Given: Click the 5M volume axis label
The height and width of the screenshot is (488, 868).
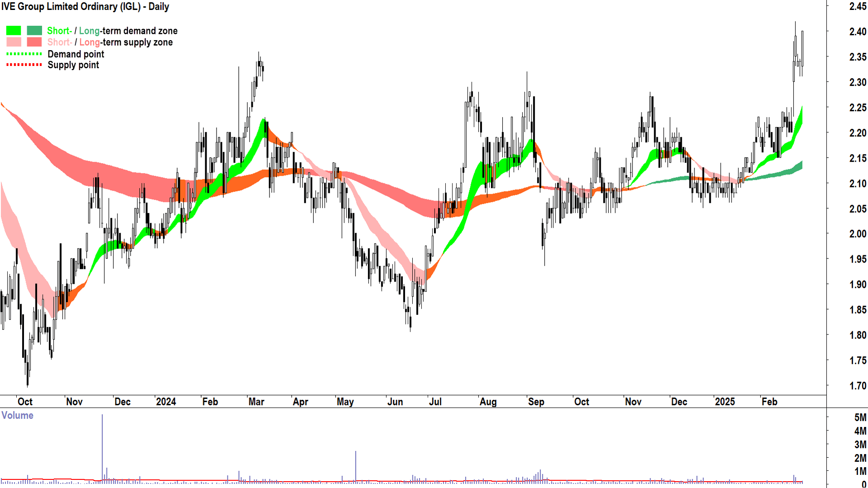Looking at the screenshot, I should click(x=860, y=417).
